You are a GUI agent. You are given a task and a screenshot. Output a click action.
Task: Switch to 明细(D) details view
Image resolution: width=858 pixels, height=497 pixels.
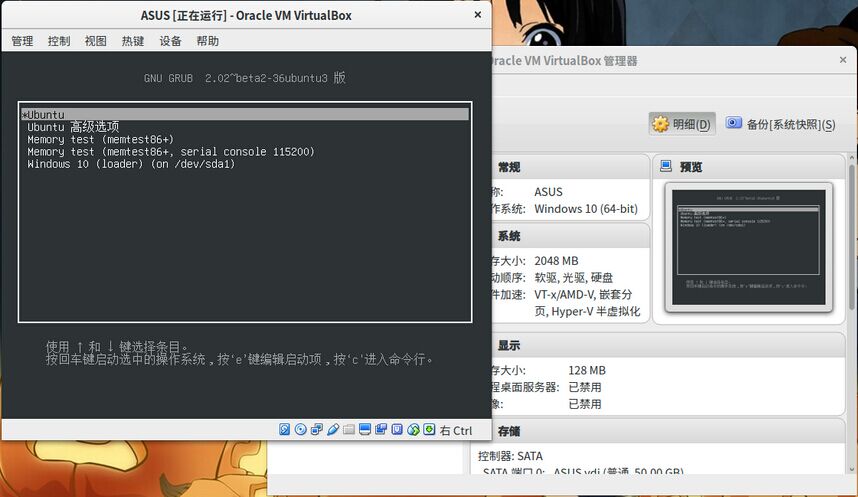[x=682, y=124]
